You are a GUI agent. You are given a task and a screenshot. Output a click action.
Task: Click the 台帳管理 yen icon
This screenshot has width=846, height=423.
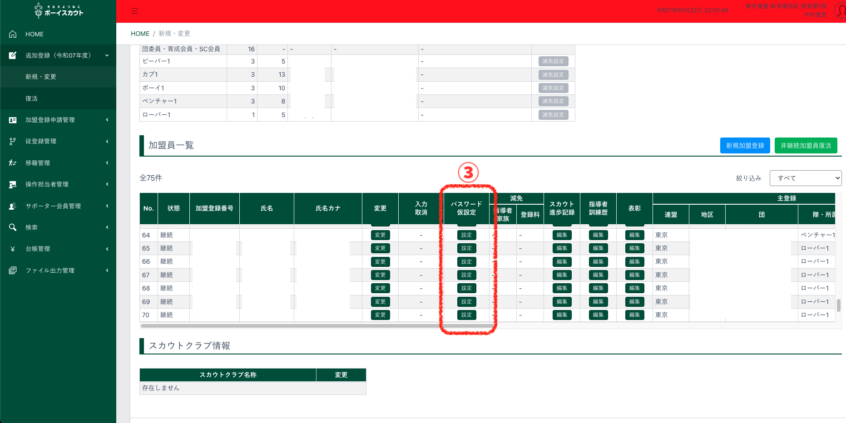[x=11, y=249]
